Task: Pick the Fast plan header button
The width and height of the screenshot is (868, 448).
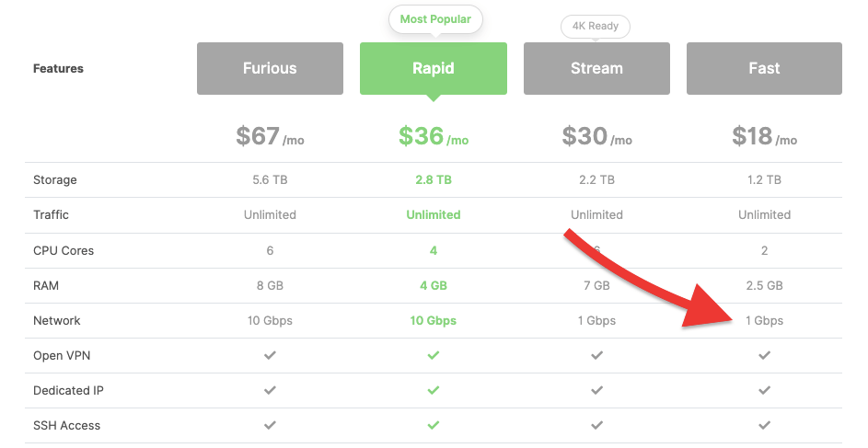Action: point(764,68)
